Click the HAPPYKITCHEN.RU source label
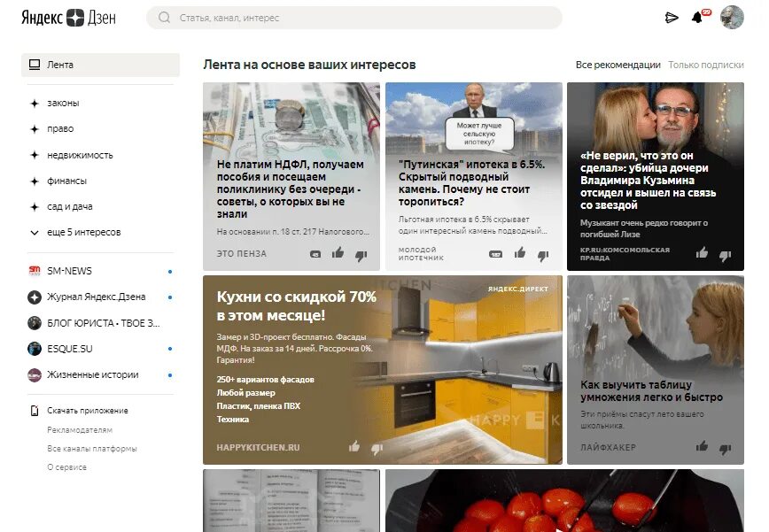Screen dimensions: 769x532 pyautogui.click(x=258, y=447)
